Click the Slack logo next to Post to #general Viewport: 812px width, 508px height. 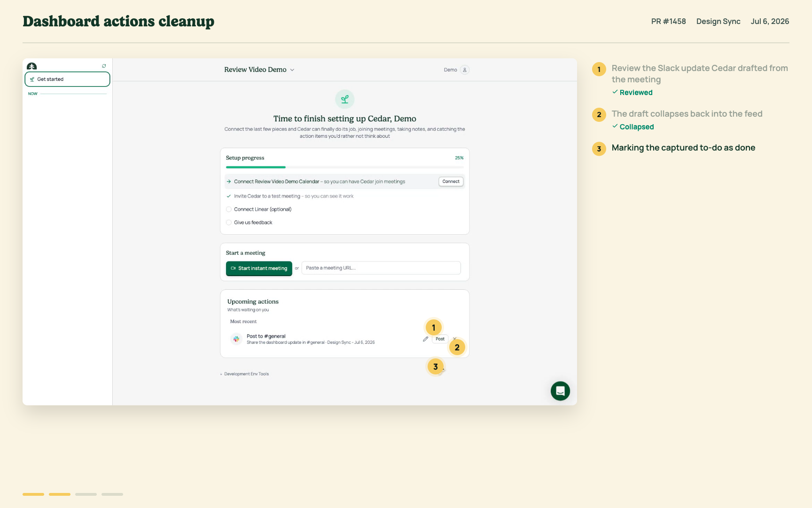[236, 339]
